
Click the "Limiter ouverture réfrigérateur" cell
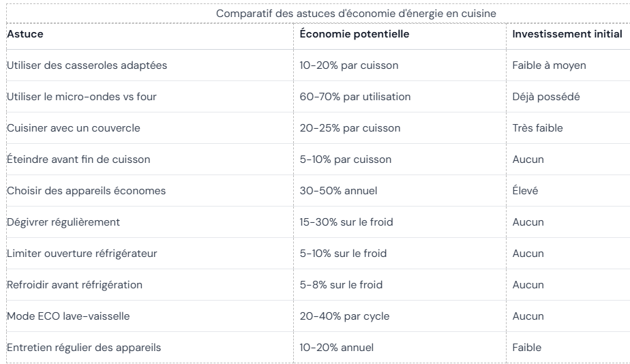(82, 254)
